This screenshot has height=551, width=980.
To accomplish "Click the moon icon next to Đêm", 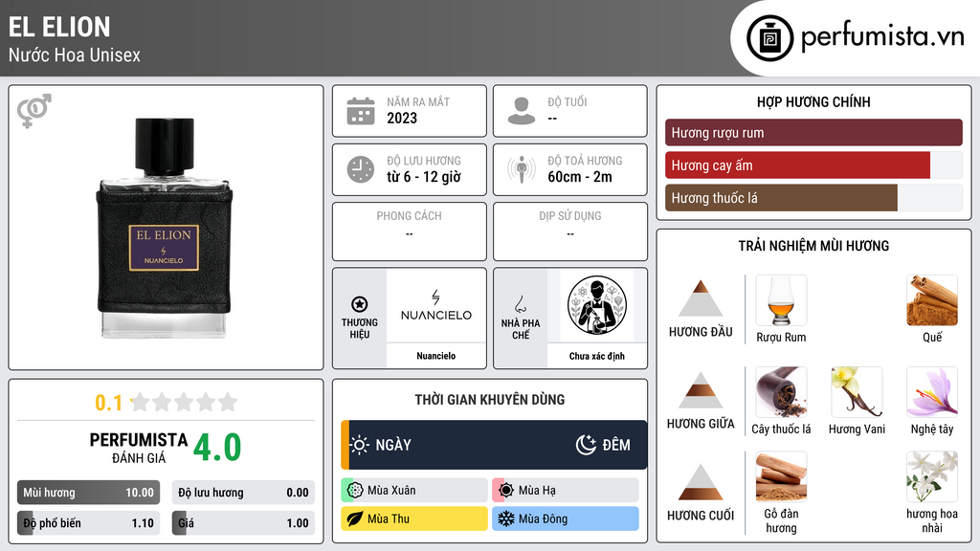I will pos(586,445).
